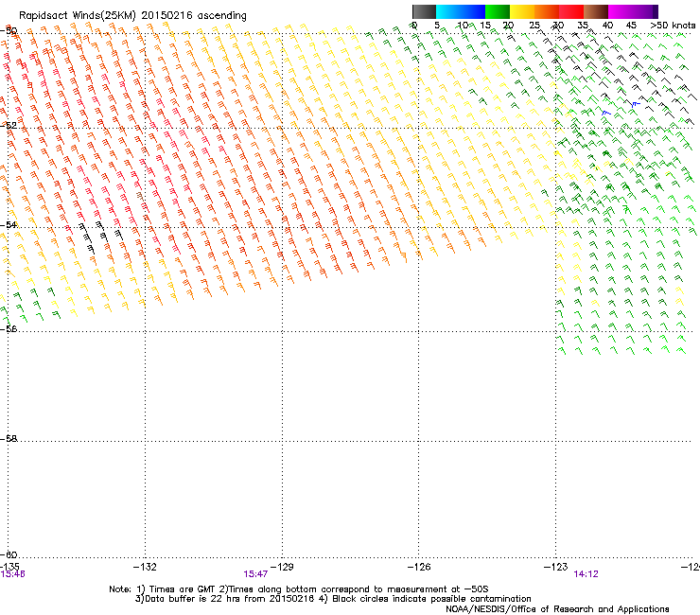Viewport: 700px width, 615px height.
Task: Click the '25' legend scale label
Action: click(534, 26)
